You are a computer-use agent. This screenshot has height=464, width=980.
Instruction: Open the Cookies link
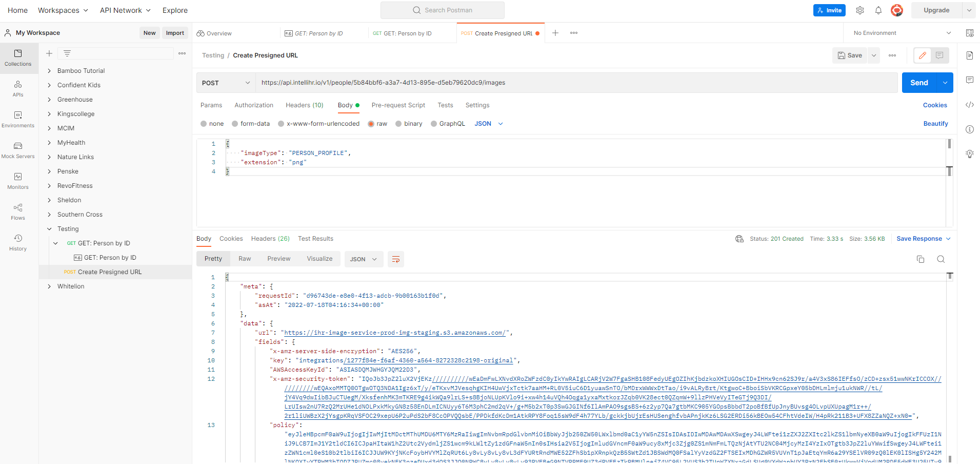coord(935,105)
